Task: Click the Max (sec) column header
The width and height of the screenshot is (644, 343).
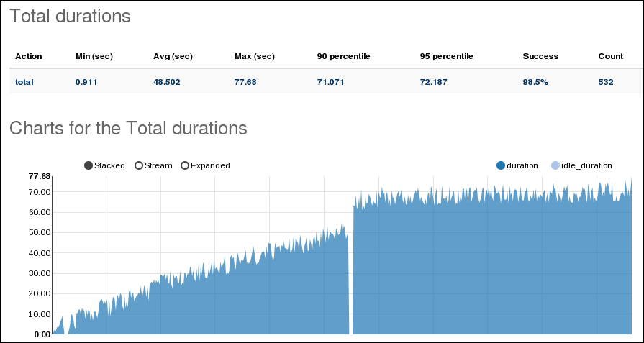Action: [255, 56]
